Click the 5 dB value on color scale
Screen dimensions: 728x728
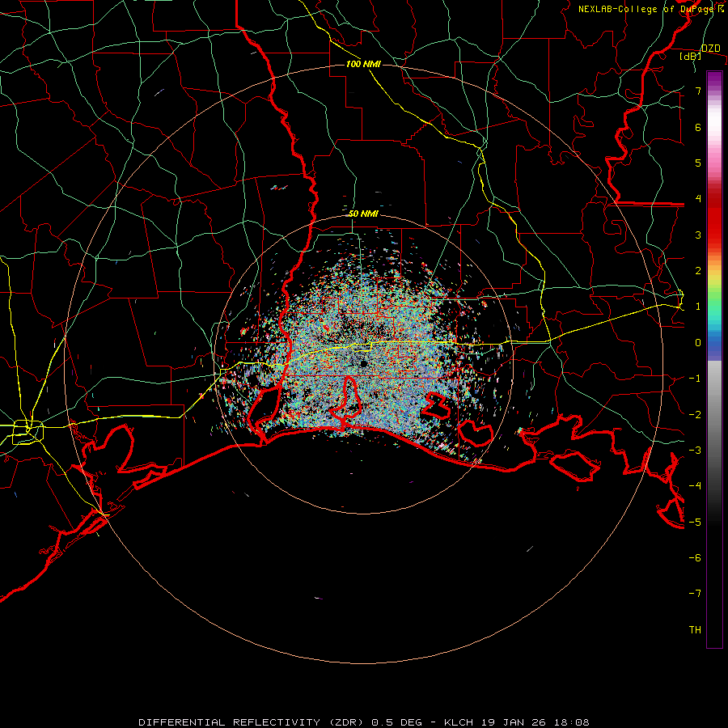tap(698, 163)
